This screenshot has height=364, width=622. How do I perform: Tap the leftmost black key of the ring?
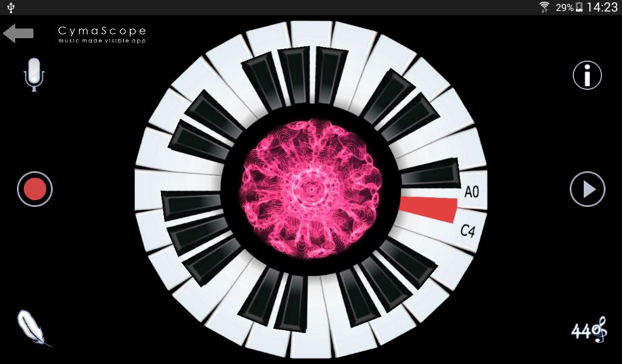(x=191, y=205)
